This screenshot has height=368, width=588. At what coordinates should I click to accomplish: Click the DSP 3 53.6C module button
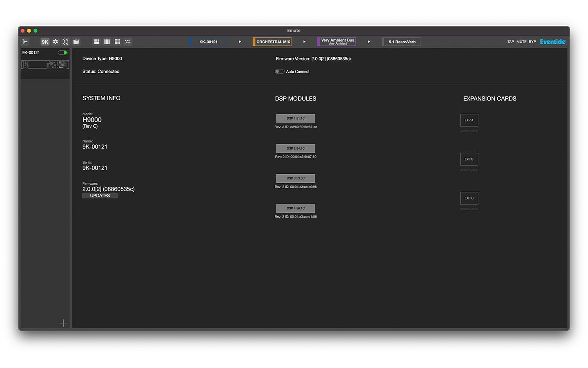pyautogui.click(x=296, y=178)
